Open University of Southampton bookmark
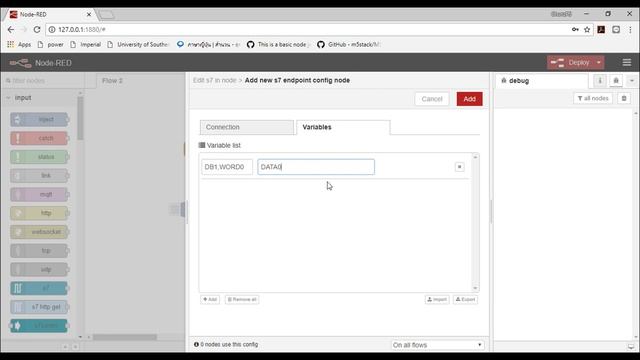The image size is (640, 360). [x=138, y=44]
